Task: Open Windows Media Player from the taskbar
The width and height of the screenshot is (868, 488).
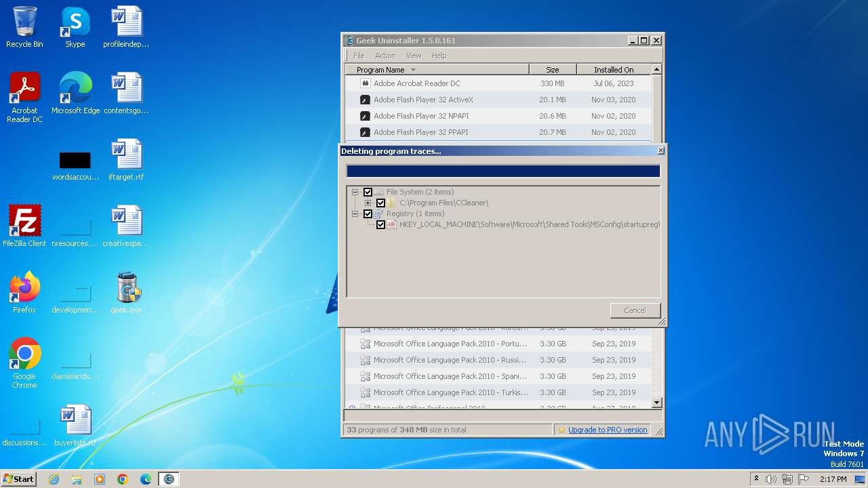Action: (x=100, y=479)
